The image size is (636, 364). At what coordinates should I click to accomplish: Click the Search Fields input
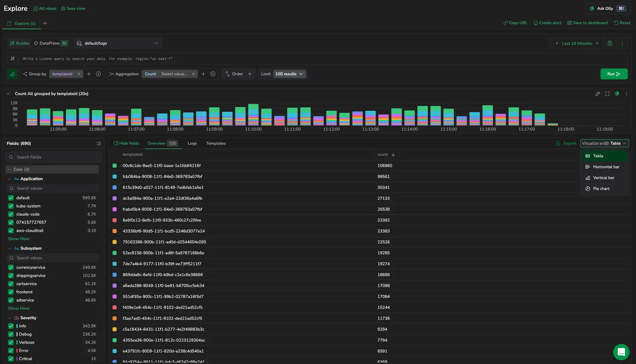click(x=53, y=157)
